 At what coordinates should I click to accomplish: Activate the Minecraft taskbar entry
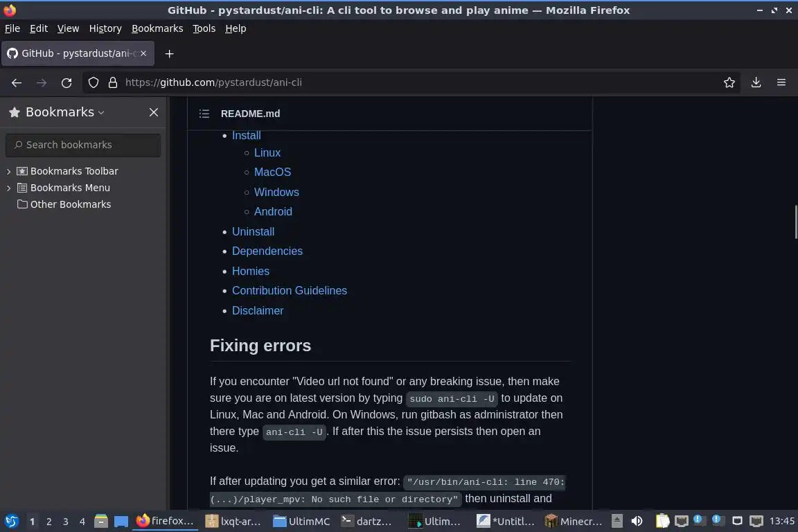point(573,521)
